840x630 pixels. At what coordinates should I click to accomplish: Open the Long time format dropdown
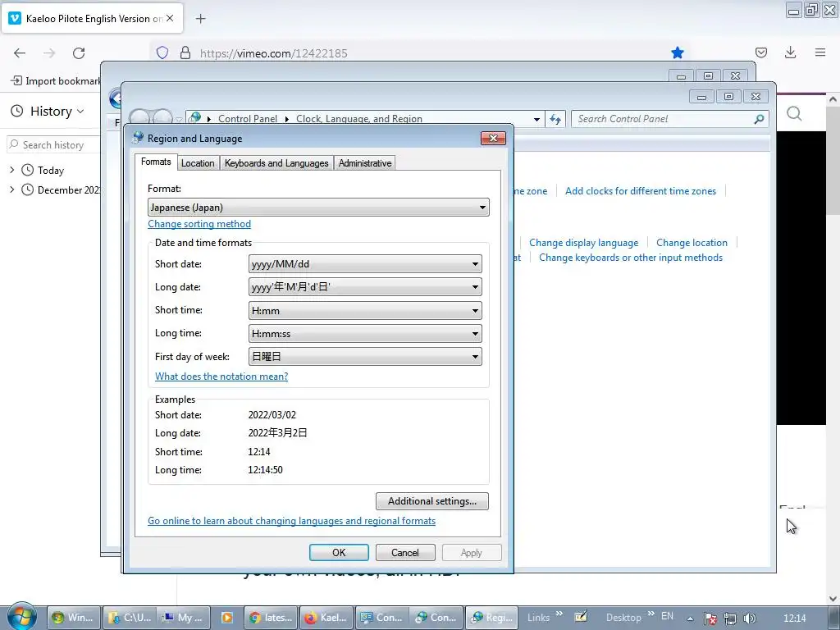pos(365,333)
